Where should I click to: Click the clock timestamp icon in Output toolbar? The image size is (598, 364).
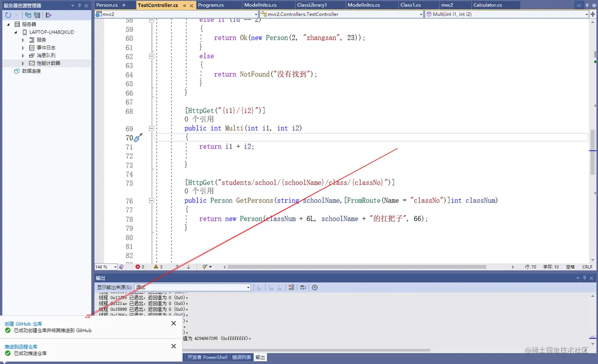coord(315,287)
